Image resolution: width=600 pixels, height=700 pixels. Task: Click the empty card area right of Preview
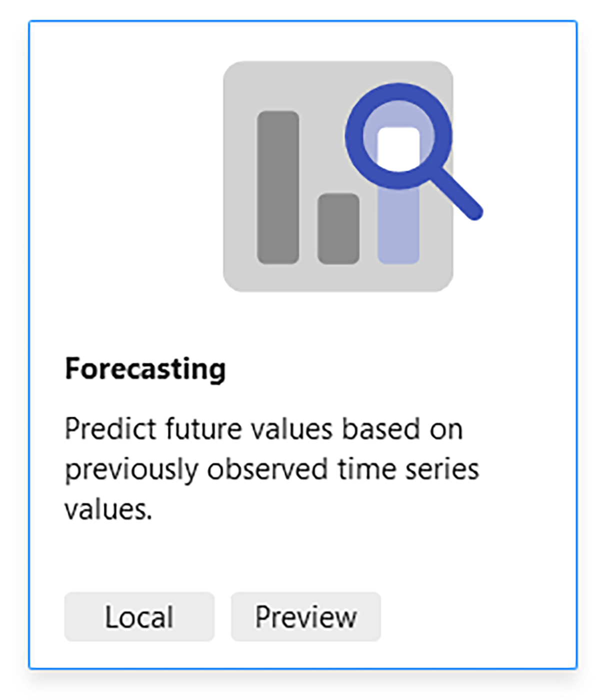(475, 617)
